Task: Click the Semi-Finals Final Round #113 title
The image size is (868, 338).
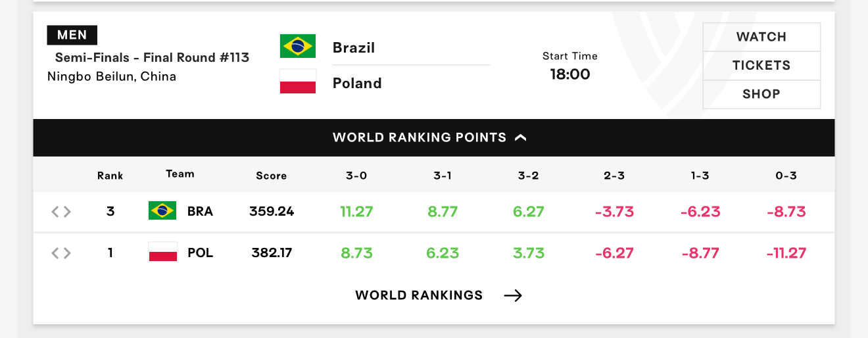Action: 152,57
